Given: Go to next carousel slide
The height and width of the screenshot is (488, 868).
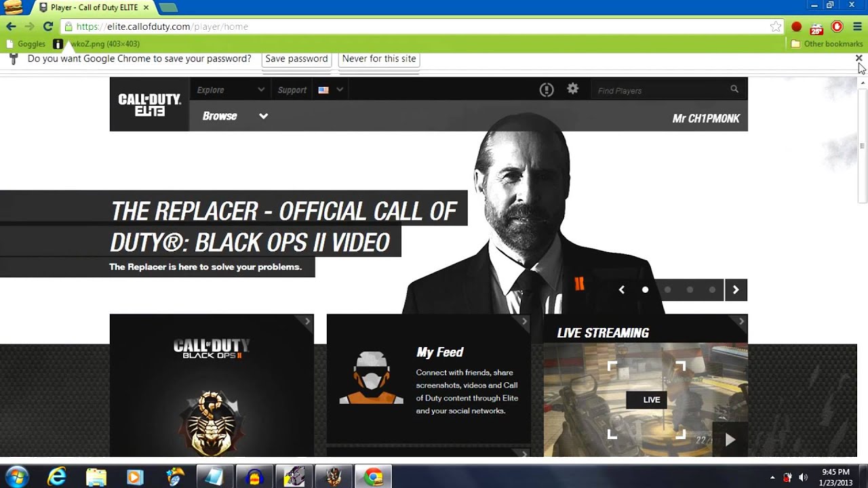Looking at the screenshot, I should [x=736, y=290].
